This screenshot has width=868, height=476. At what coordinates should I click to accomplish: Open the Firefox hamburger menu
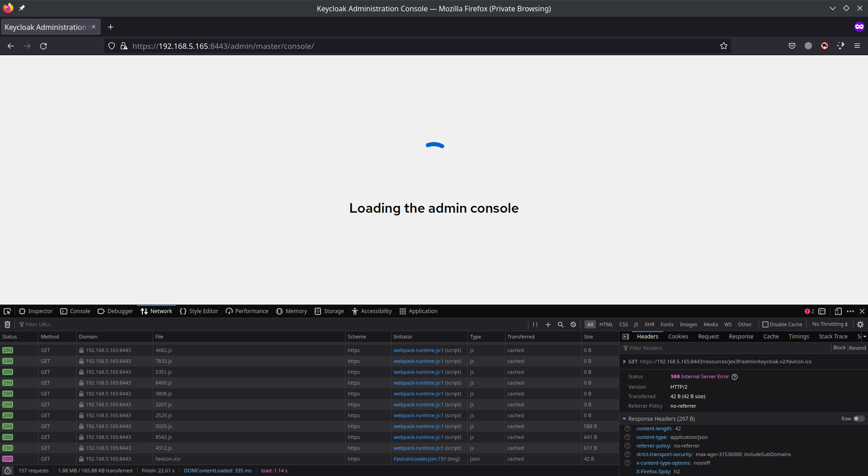tap(857, 46)
